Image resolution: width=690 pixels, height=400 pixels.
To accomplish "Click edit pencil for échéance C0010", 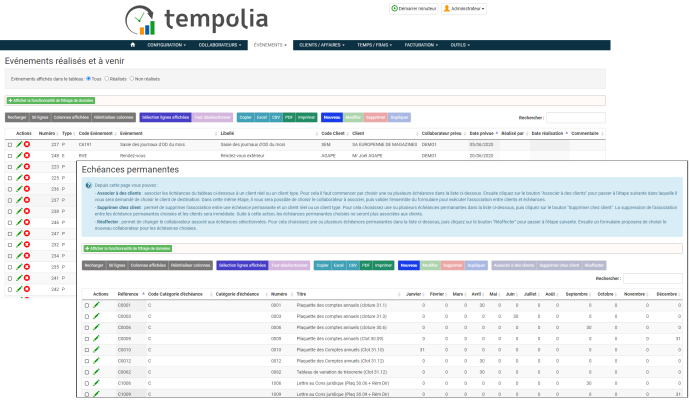I will tap(94, 350).
